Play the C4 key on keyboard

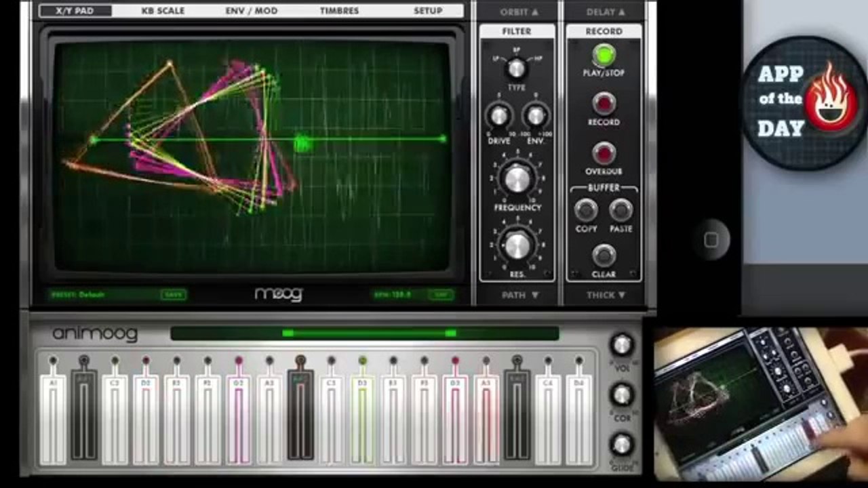[548, 420]
